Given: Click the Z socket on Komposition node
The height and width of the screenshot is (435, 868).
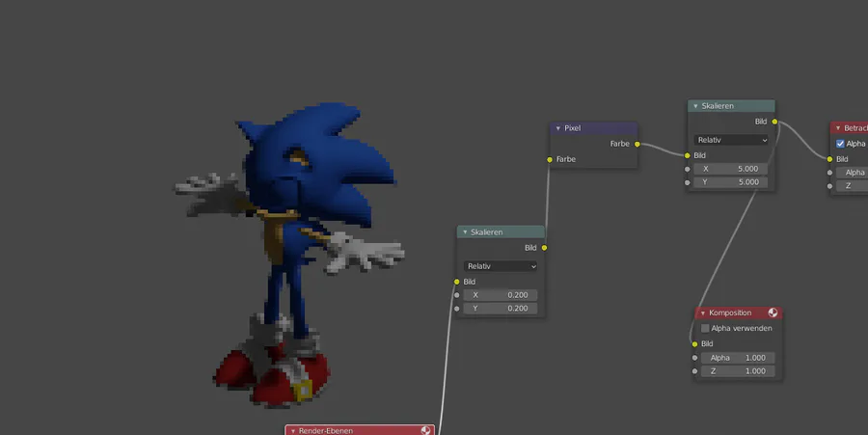Looking at the screenshot, I should click(x=694, y=371).
